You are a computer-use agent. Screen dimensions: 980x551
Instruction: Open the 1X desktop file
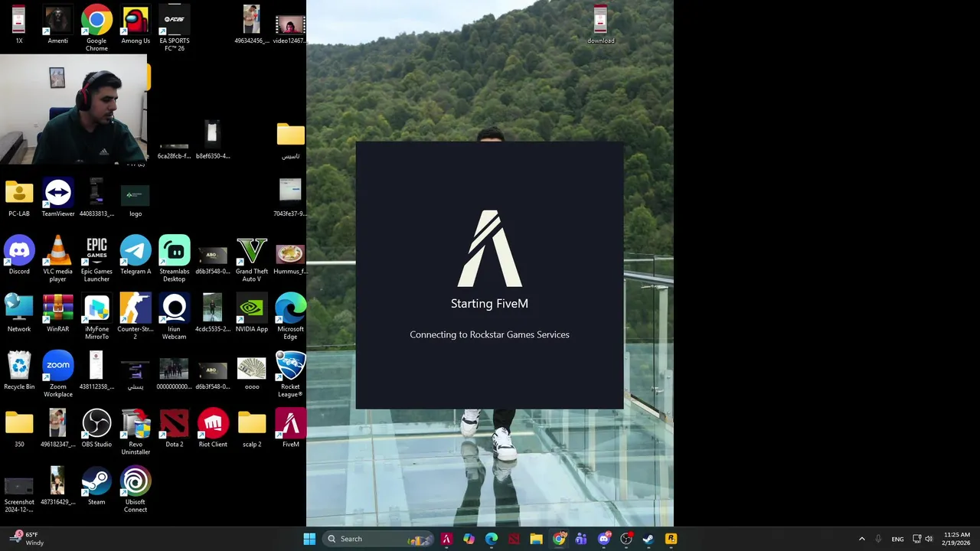click(19, 25)
